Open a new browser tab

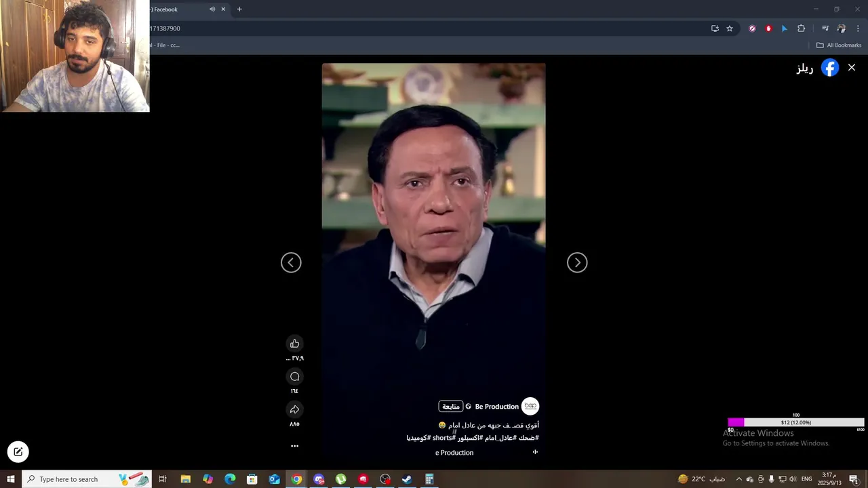coord(239,9)
